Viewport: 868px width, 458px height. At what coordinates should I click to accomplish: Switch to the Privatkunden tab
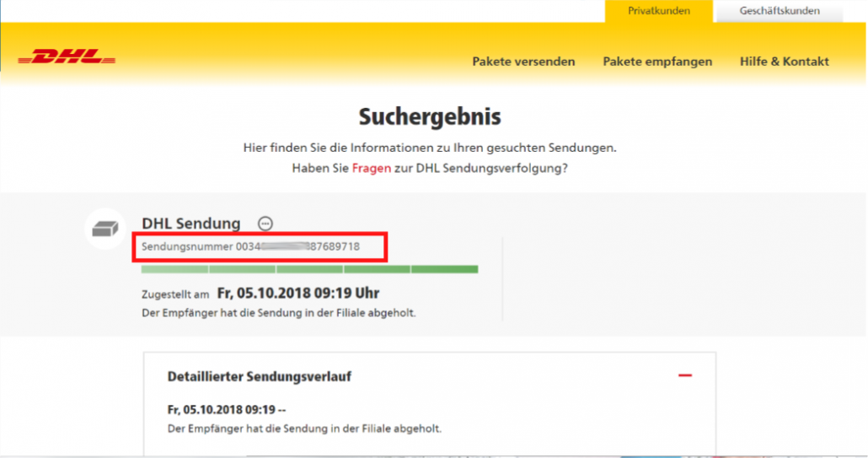pos(659,11)
